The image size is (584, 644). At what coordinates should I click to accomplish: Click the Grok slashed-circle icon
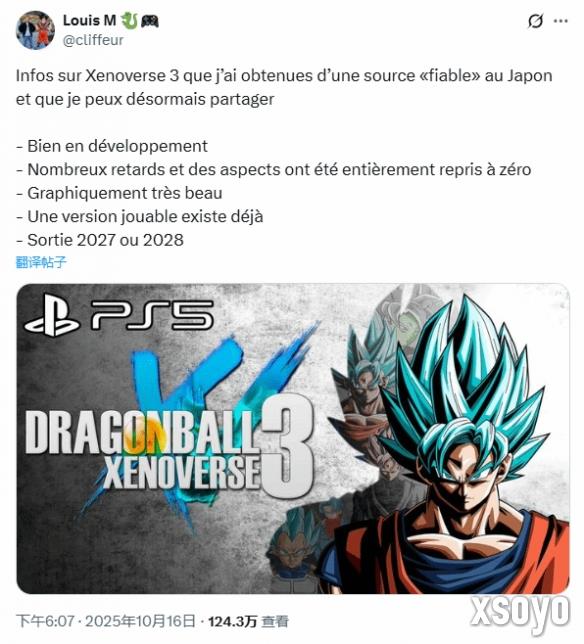click(x=535, y=21)
